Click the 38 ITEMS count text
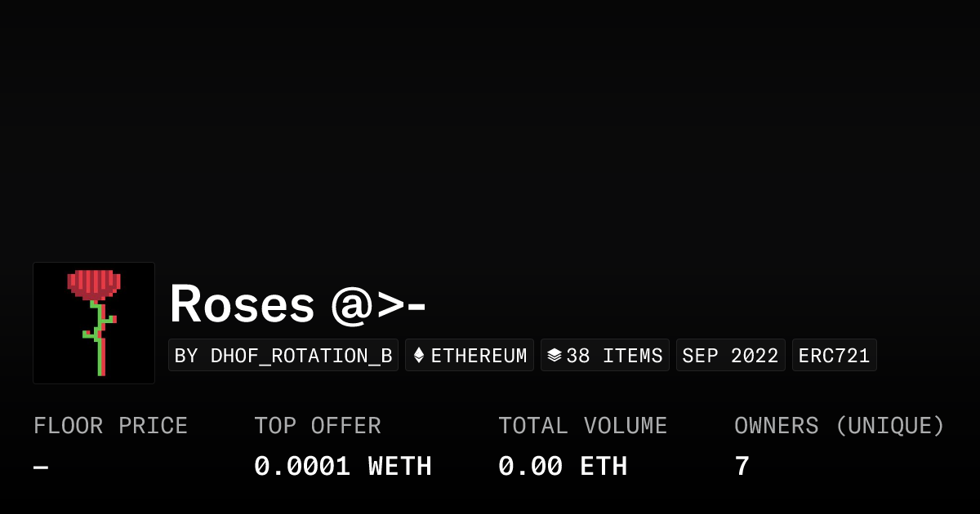Viewport: 980px width, 514px height. pyautogui.click(x=614, y=356)
